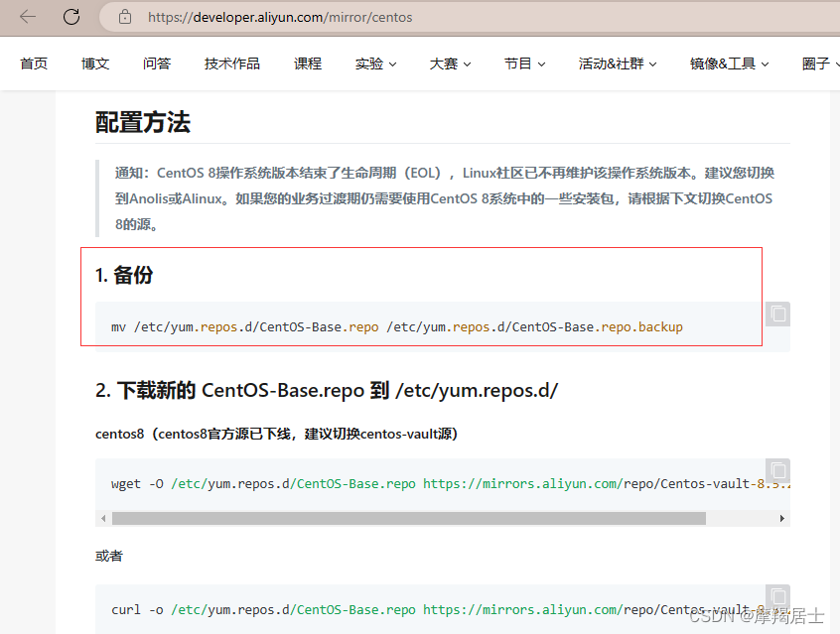
Task: Expand the 活动&社群 dropdown menu
Action: [x=618, y=63]
